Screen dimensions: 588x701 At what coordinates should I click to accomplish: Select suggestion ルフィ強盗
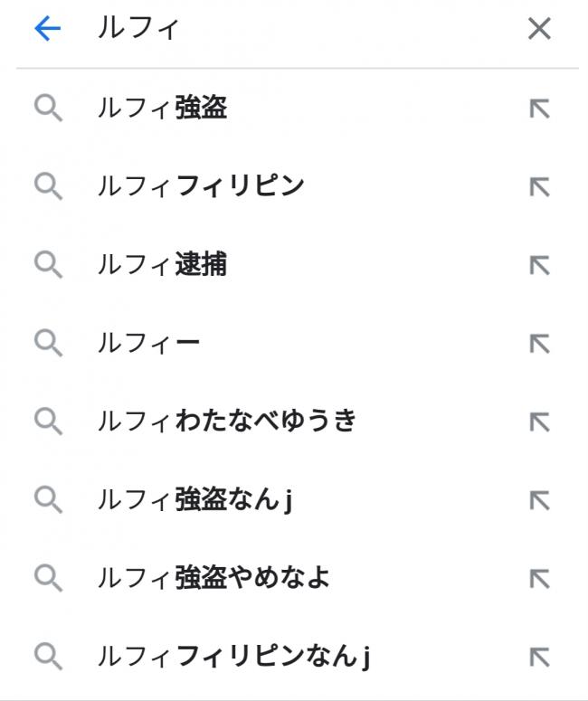point(294,109)
